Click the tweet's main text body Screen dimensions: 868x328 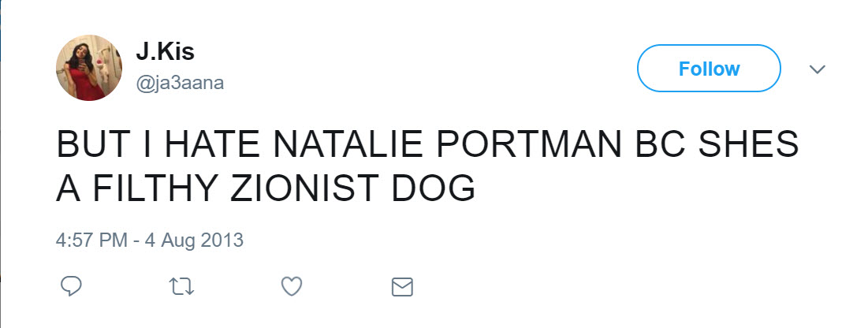(x=426, y=168)
